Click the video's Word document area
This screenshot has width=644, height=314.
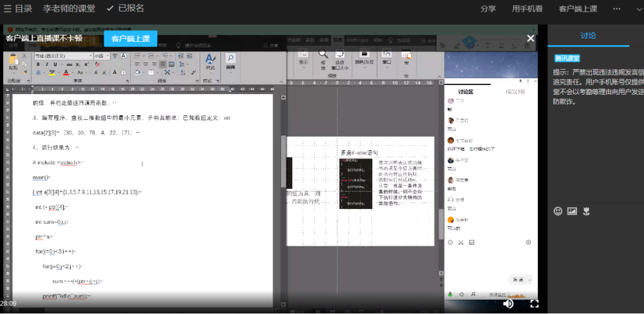[x=142, y=193]
